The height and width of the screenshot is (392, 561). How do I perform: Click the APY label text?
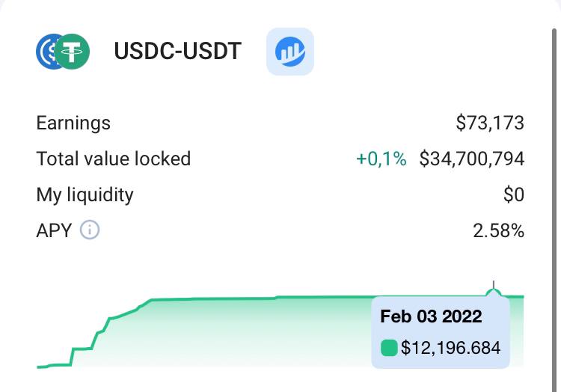tap(54, 230)
